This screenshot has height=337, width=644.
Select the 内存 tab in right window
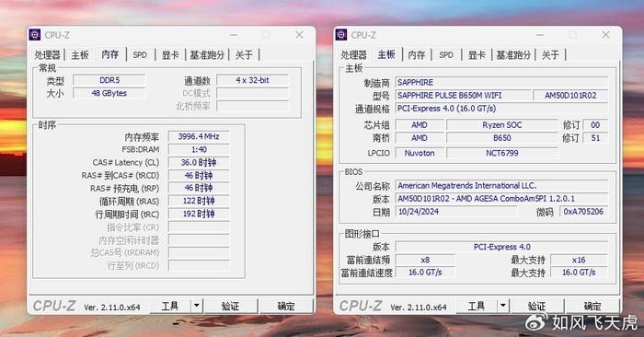click(x=417, y=54)
